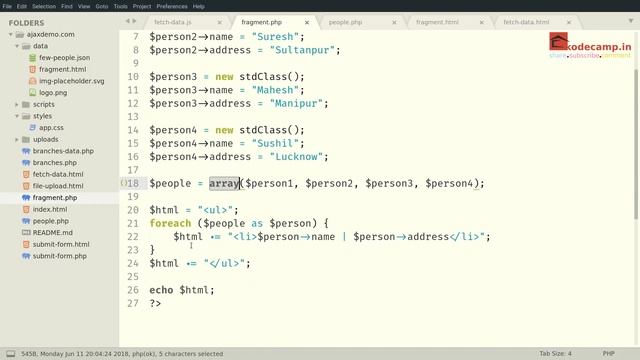The width and height of the screenshot is (640, 360).
Task: Open the Find menu
Action: pyautogui.click(x=67, y=6)
